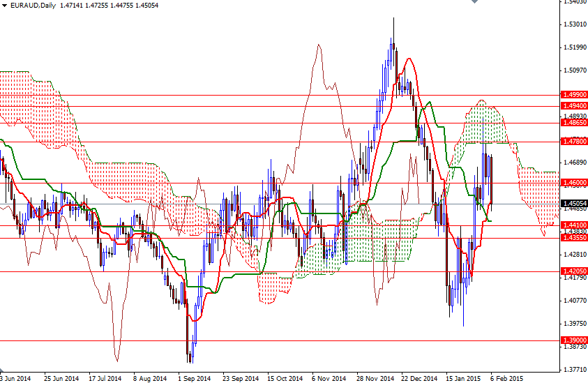Click the chart shift marker at top edge
Screen dimensions: 588x383
click(x=475, y=1)
